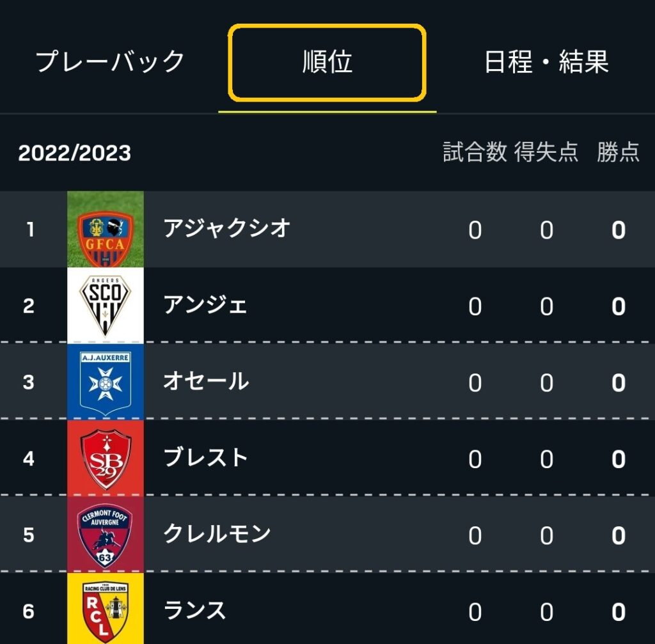Open team ランス from standings
This screenshot has width=655, height=644.
(194, 610)
